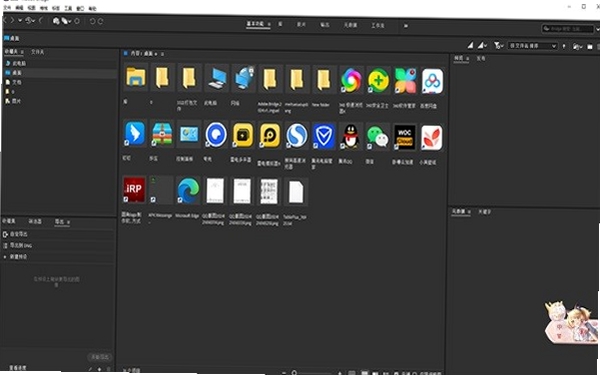
Task: Select the WOC Cloud shortcut
Action: coord(404,137)
